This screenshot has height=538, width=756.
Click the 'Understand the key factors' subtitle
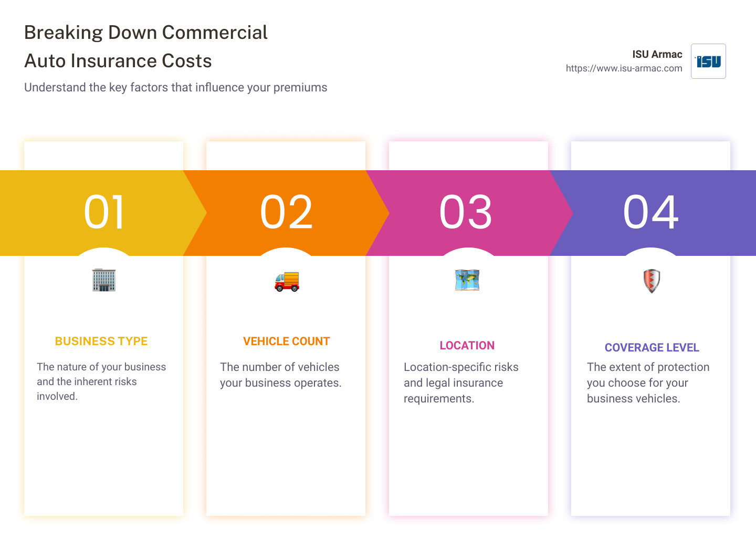176,87
